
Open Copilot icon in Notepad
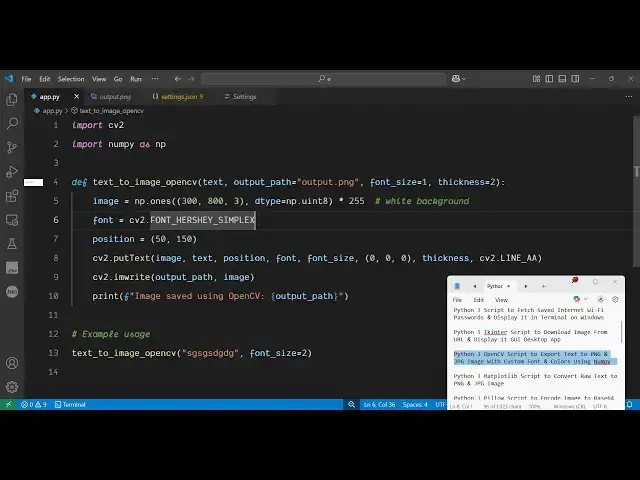coord(576,299)
